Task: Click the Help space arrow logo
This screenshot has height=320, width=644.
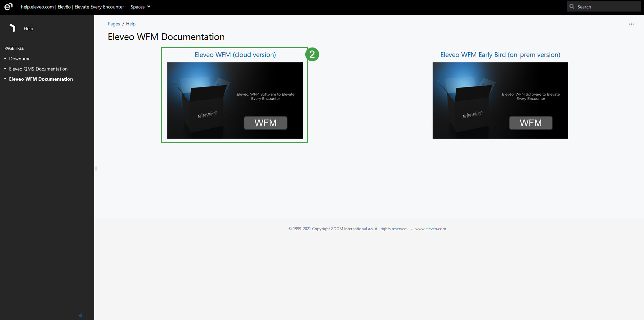Action: point(13,28)
